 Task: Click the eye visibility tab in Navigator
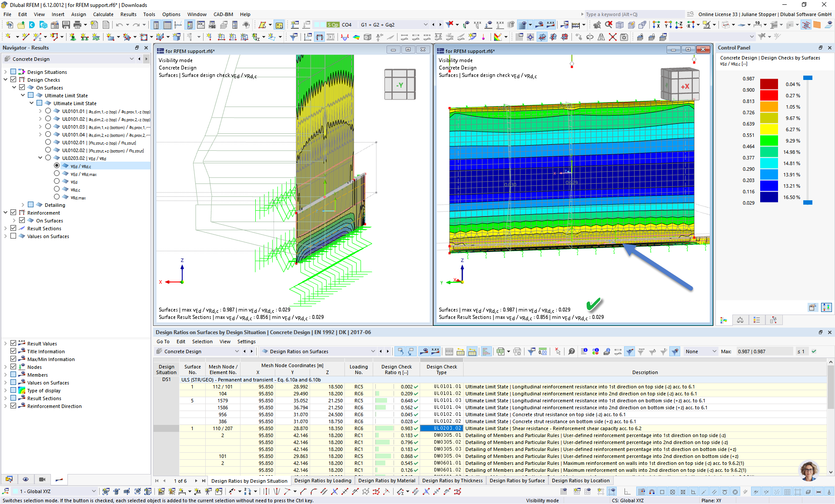click(x=26, y=479)
